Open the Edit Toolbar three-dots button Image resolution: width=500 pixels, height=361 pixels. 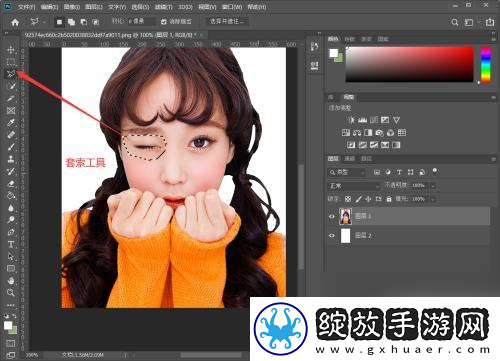[x=11, y=305]
